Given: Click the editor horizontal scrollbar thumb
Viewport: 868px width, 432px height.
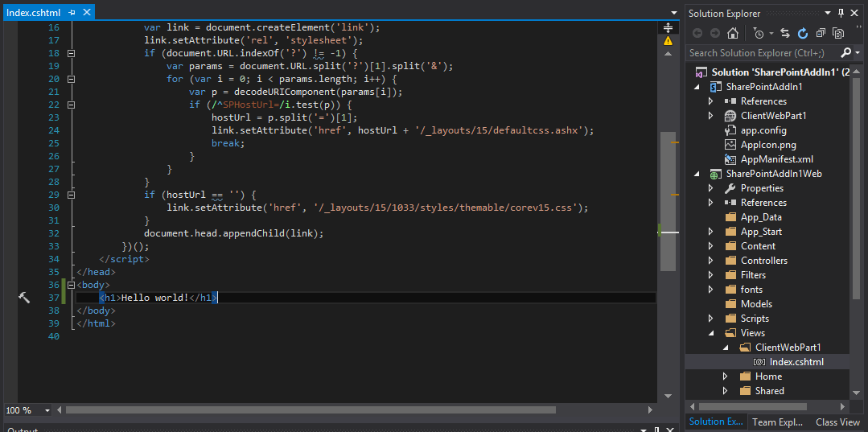Looking at the screenshot, I should point(311,409).
